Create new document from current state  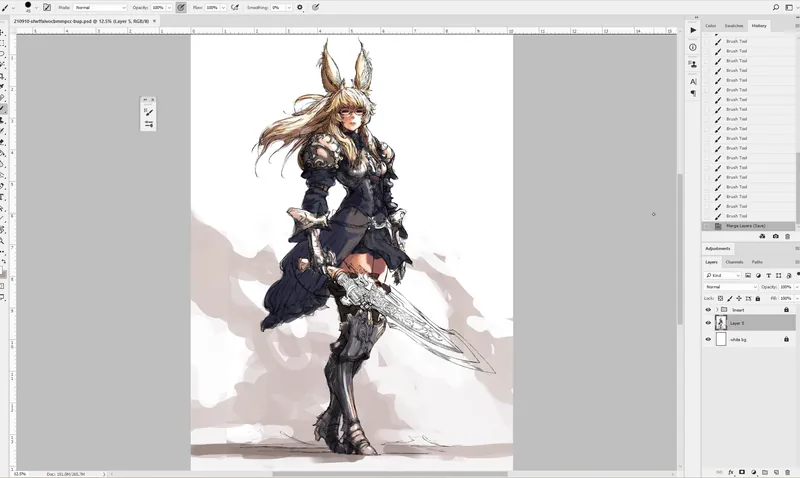point(762,236)
